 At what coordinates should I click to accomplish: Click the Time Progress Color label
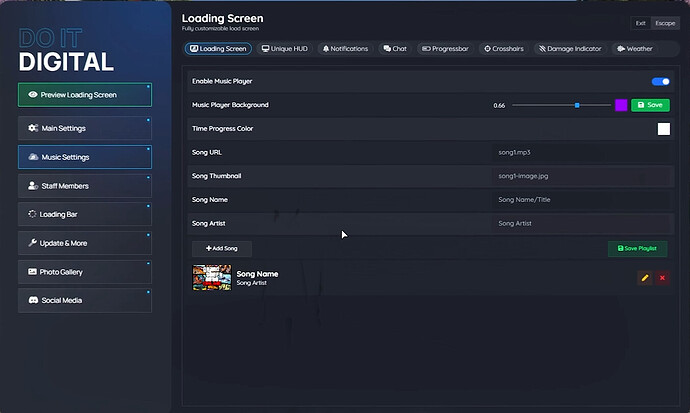[223, 129]
